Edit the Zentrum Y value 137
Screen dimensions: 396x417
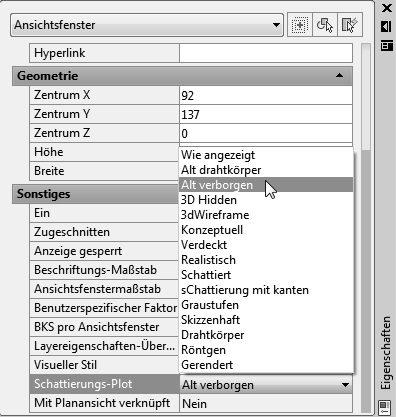point(266,115)
